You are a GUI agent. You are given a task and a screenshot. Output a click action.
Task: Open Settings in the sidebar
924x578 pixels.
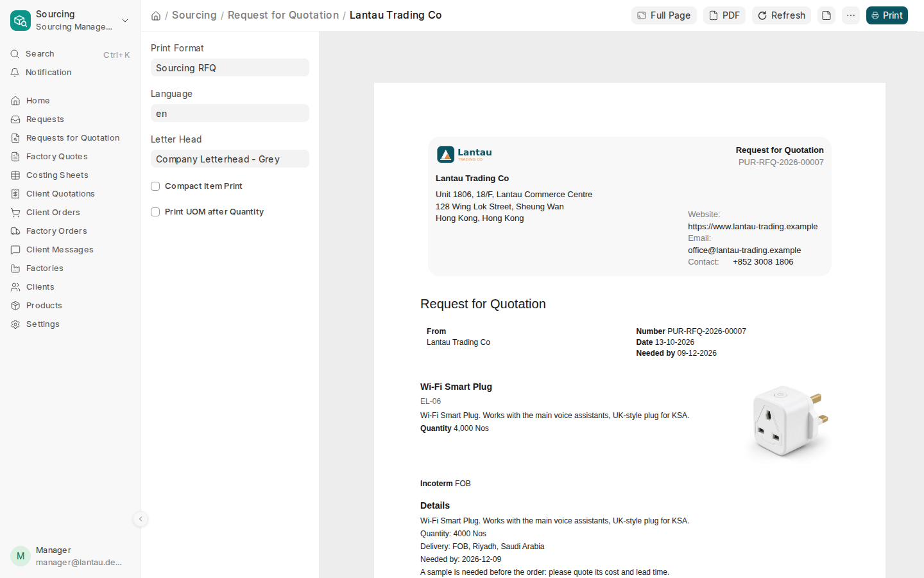(x=70, y=324)
